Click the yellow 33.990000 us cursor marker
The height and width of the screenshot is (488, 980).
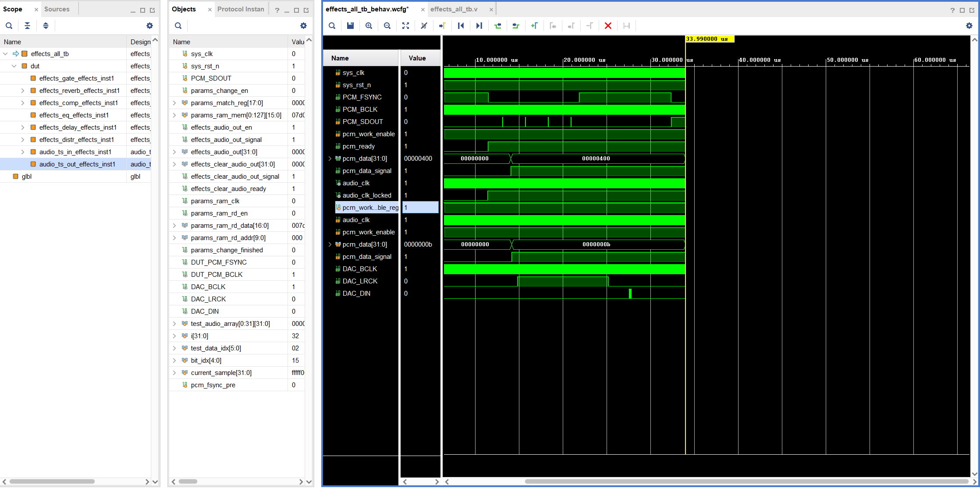click(x=709, y=39)
